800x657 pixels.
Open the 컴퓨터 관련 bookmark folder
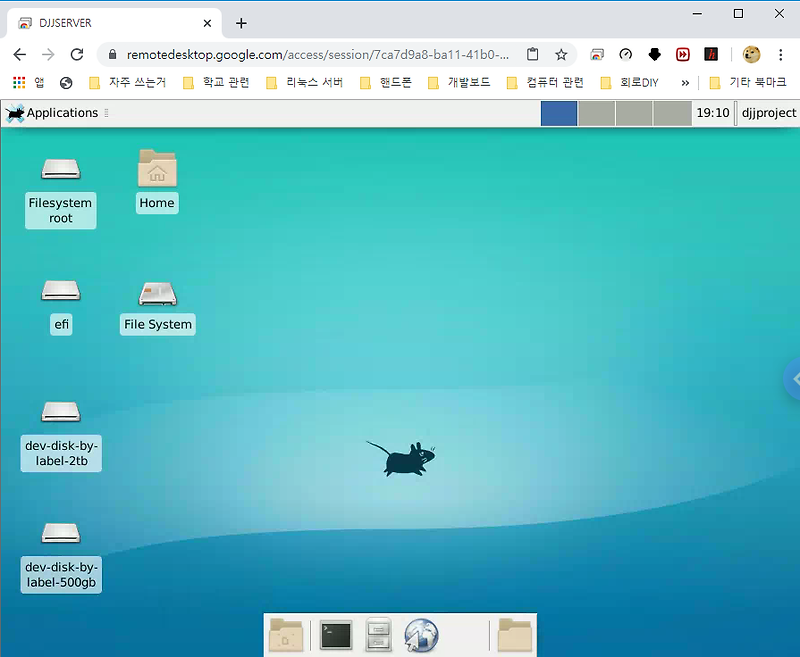[x=545, y=83]
